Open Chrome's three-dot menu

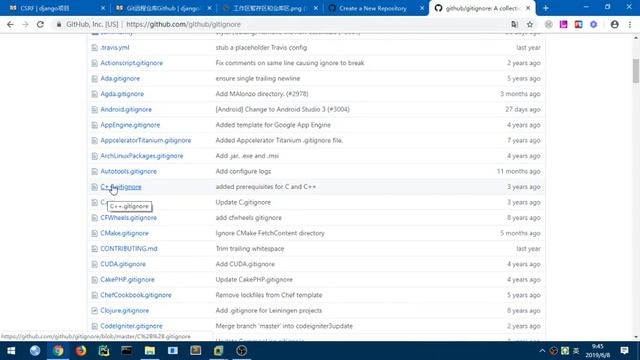(630, 24)
